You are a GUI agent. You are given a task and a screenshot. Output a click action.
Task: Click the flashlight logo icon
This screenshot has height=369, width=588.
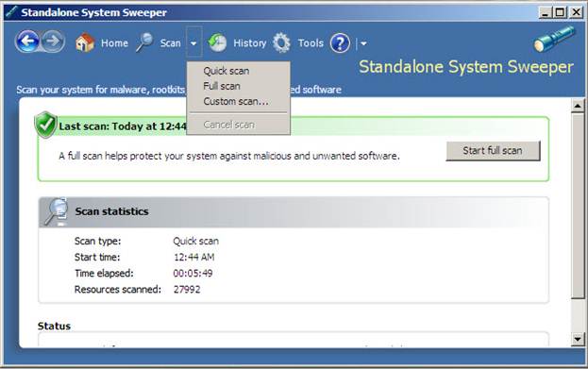(x=554, y=39)
